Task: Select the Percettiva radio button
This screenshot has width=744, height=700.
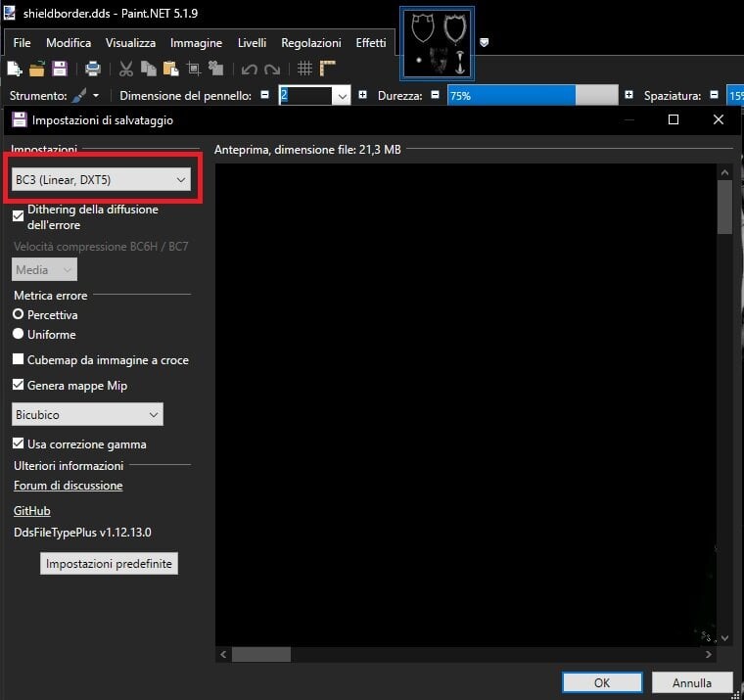Action: pos(18,314)
